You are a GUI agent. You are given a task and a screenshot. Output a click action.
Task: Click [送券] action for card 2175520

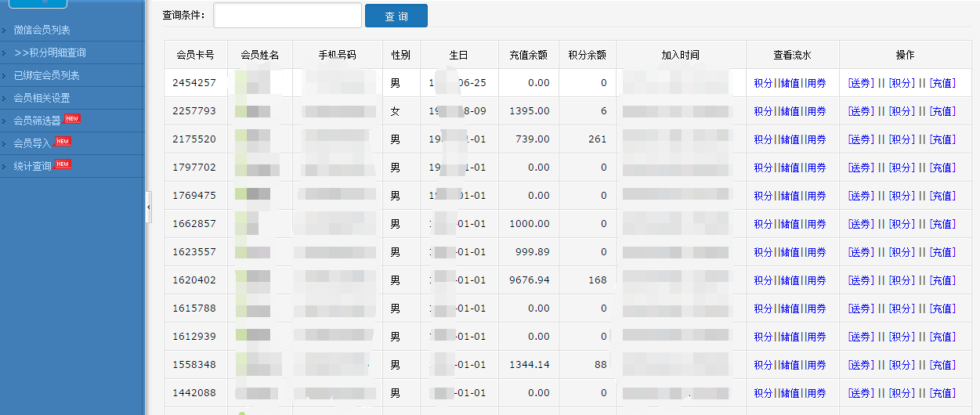pos(861,139)
